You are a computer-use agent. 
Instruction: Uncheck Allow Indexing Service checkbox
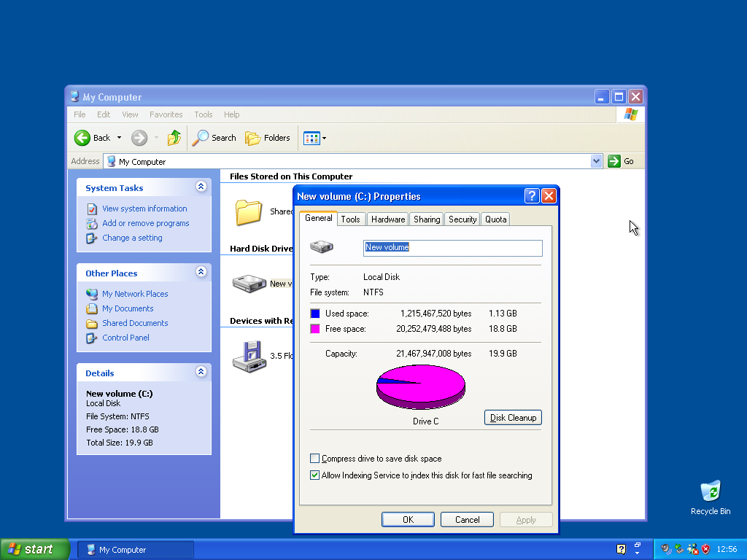coord(314,475)
